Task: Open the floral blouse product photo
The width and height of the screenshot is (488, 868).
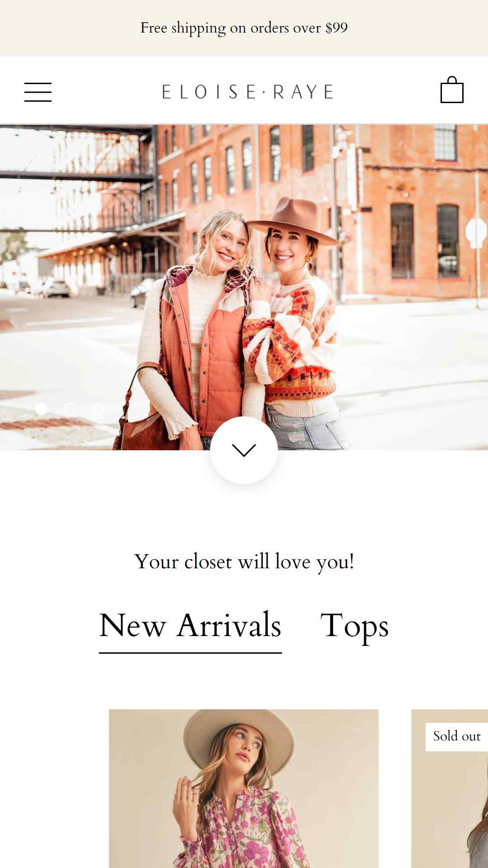Action: click(x=244, y=788)
